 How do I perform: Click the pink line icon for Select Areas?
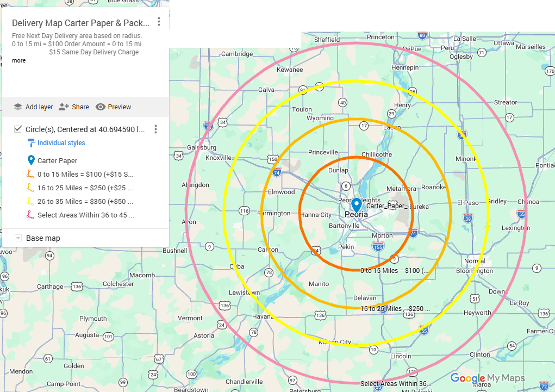pos(30,215)
